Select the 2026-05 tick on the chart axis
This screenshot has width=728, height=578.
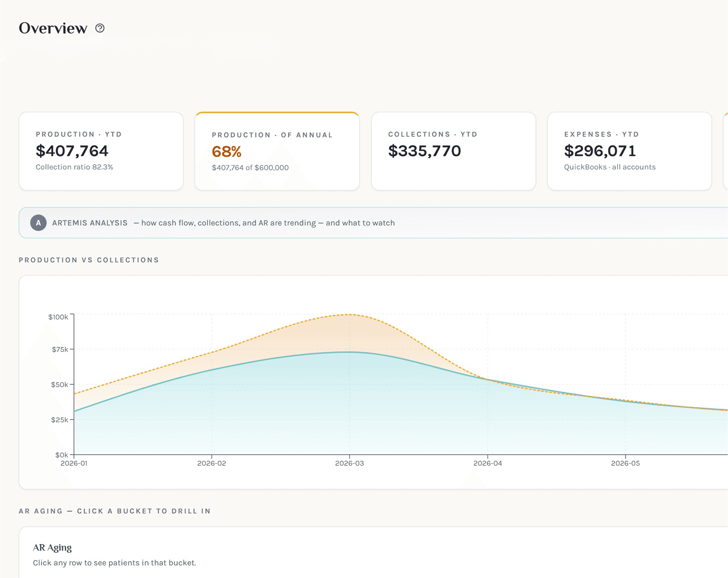pyautogui.click(x=626, y=463)
